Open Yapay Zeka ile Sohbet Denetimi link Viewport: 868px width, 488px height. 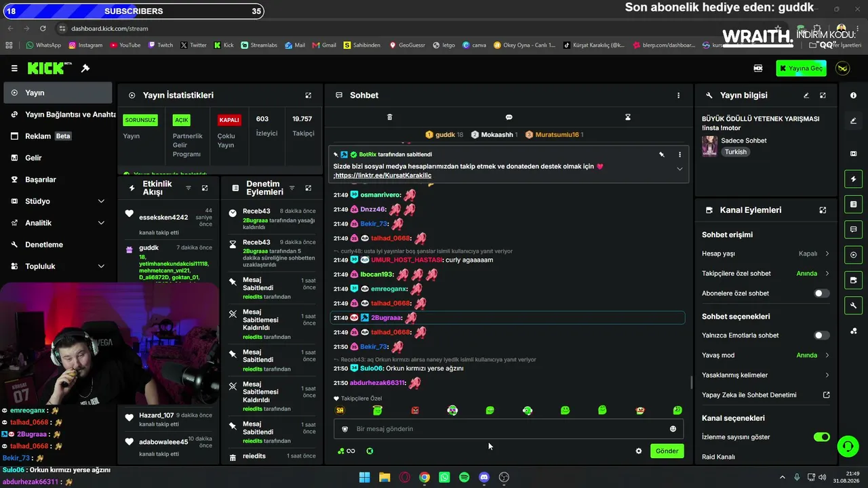click(x=766, y=395)
